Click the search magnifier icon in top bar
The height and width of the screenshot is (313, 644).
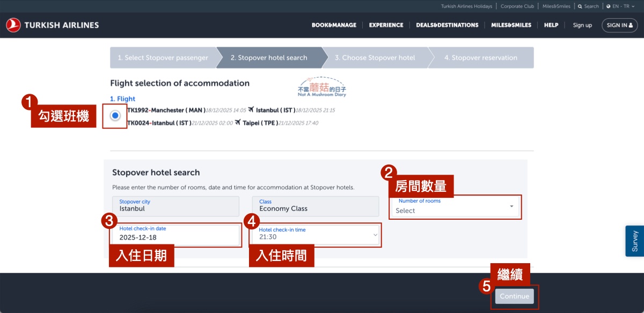click(x=580, y=6)
